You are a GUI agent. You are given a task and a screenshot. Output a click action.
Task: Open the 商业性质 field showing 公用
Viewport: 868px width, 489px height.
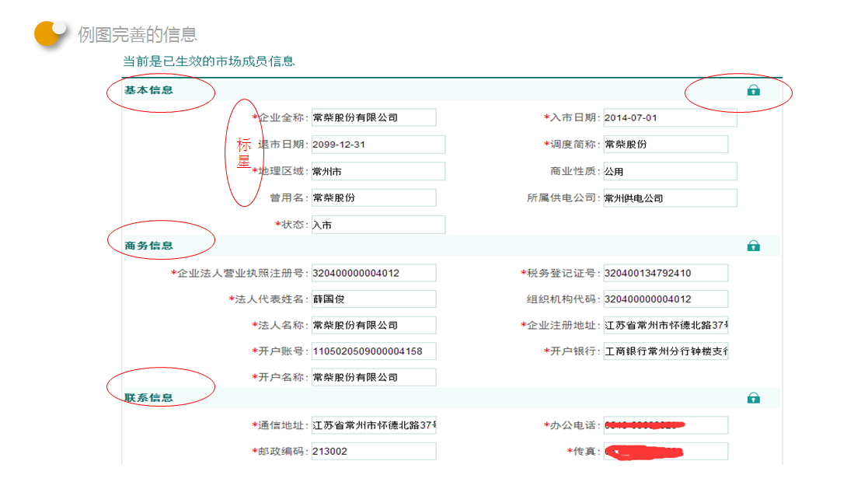670,172
